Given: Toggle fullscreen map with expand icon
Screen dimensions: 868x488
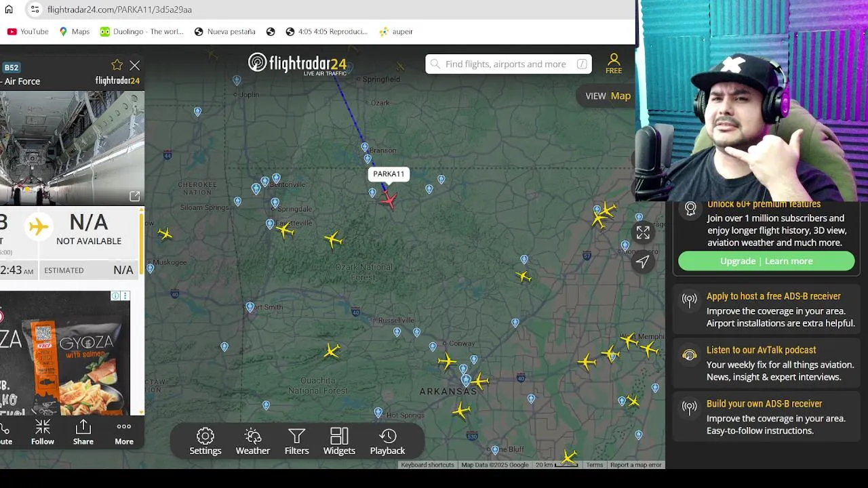Looking at the screenshot, I should pyautogui.click(x=643, y=233).
